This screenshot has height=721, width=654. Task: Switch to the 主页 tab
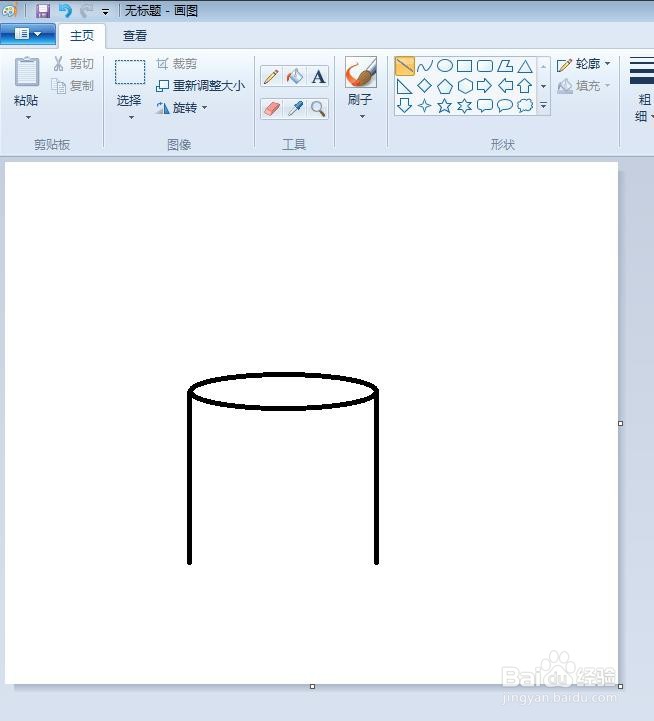(82, 36)
